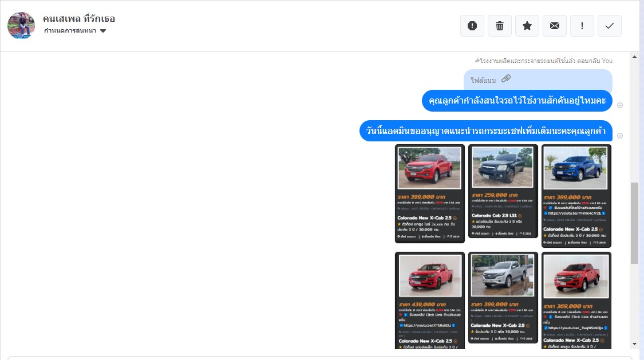Viewport: 644px width, 360px height.
Task: Open red Colorado 439,000 baht card
Action: pos(429,300)
